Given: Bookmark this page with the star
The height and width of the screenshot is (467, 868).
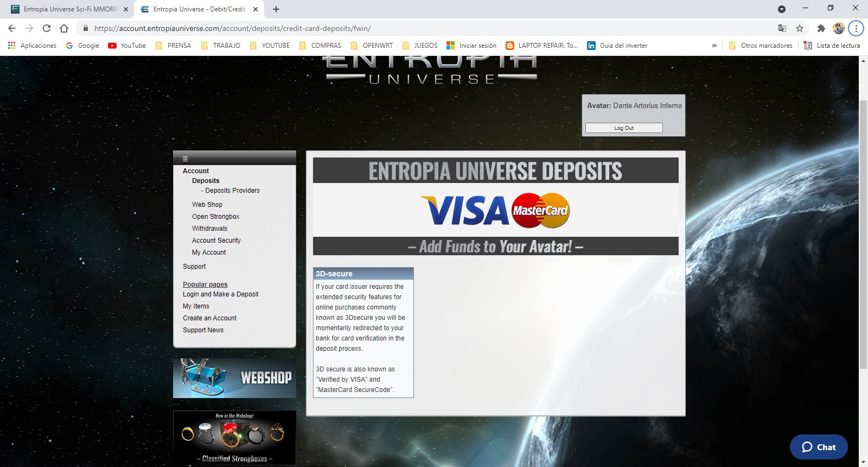Looking at the screenshot, I should (800, 28).
